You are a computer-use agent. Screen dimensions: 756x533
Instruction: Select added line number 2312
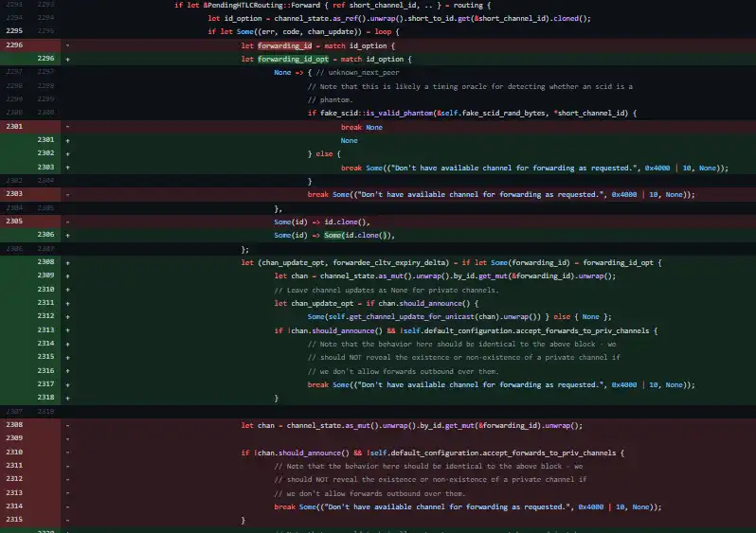click(x=45, y=316)
